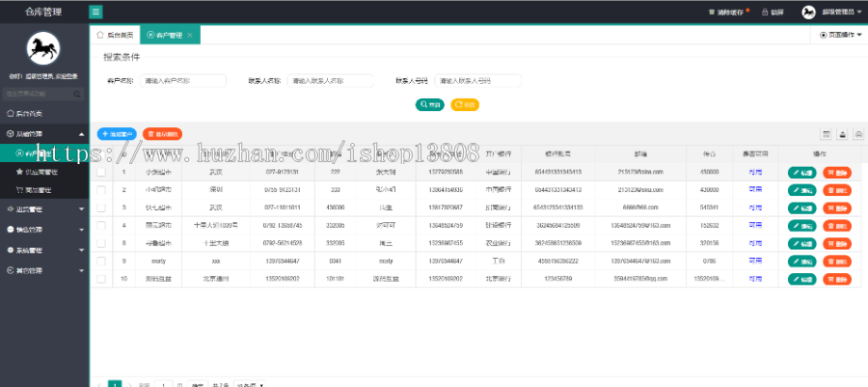Edit the row 10 customer from 北京通州
This screenshot has height=387, width=868.
(x=802, y=279)
